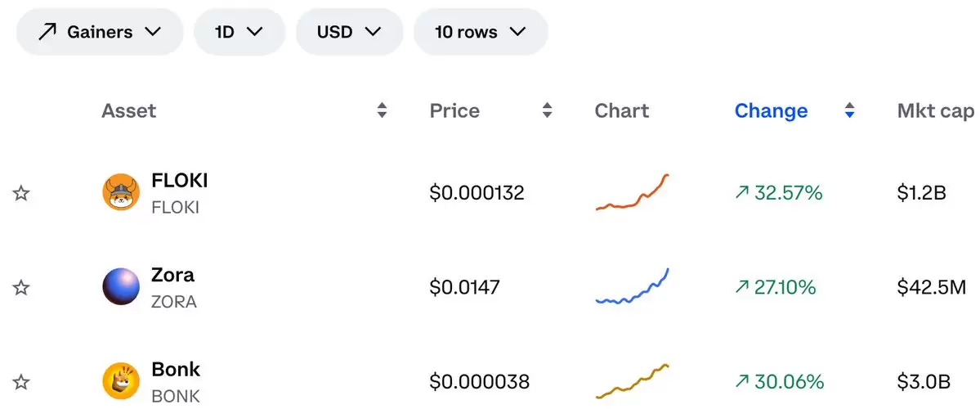This screenshot has height=409, width=980.
Task: Click the Bonk yellow sparkline chart
Action: click(632, 381)
